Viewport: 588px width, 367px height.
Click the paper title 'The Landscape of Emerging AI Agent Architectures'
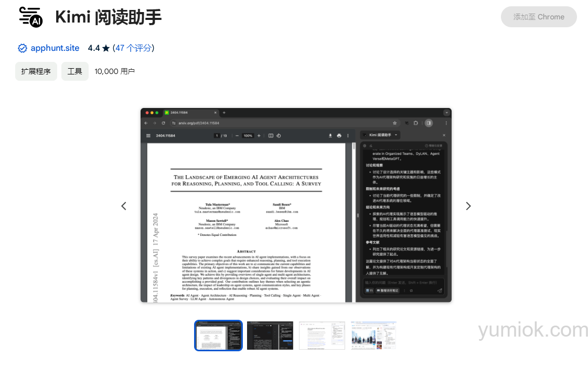(x=246, y=180)
